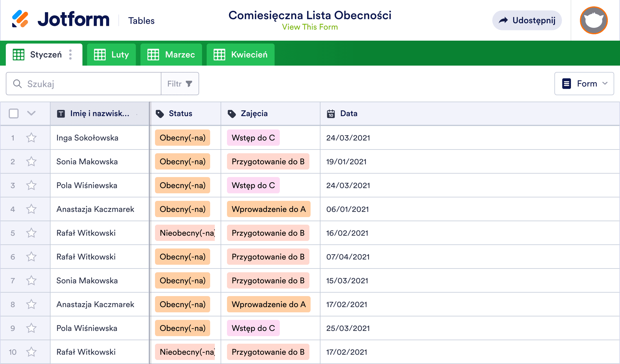Click the calendar icon in the Data column header

pyautogui.click(x=331, y=114)
